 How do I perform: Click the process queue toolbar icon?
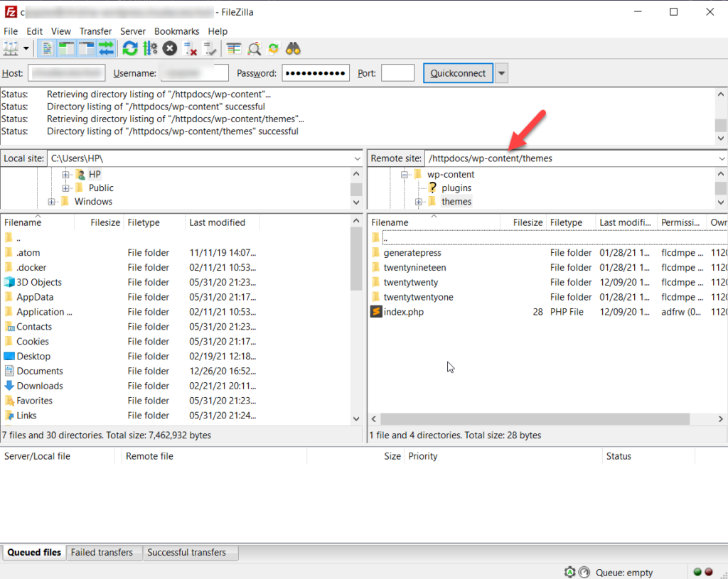[x=150, y=49]
